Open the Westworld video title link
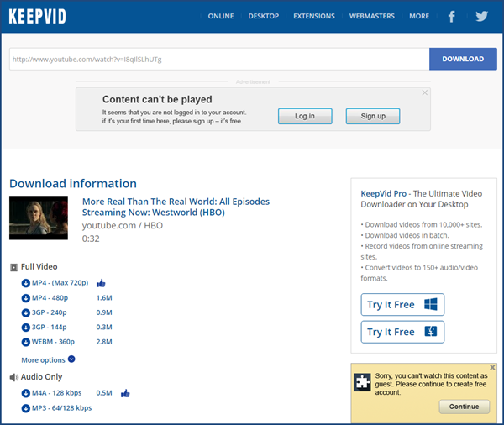Viewport: 504px width, 425px height. (176, 207)
